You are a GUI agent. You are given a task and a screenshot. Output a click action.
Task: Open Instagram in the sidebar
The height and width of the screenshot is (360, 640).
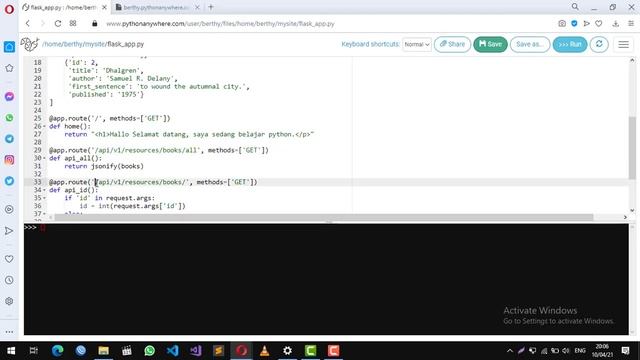tap(9, 160)
